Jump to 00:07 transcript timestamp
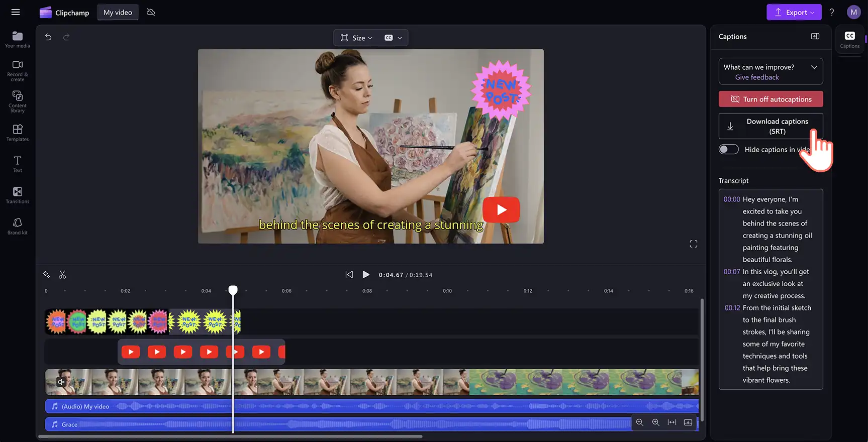The height and width of the screenshot is (442, 868). coord(732,272)
